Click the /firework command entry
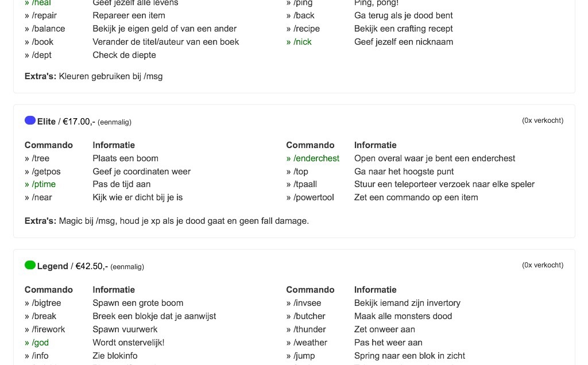Image resolution: width=588 pixels, height=365 pixels. pos(48,329)
